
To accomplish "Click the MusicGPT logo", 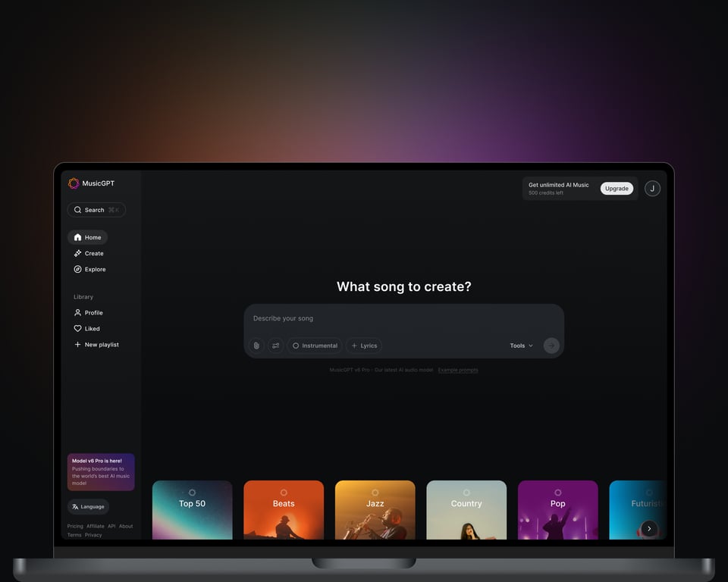I will 74,183.
